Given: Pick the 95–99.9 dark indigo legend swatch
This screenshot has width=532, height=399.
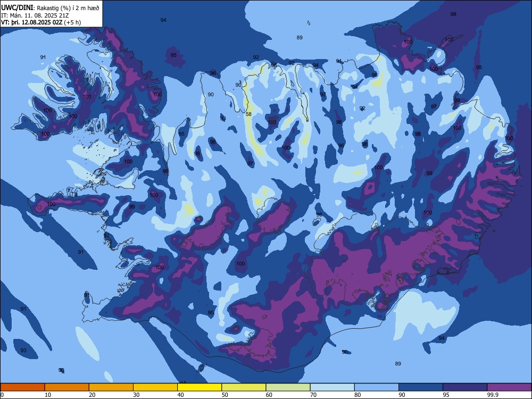Looking at the screenshot, I should pyautogui.click(x=465, y=387).
